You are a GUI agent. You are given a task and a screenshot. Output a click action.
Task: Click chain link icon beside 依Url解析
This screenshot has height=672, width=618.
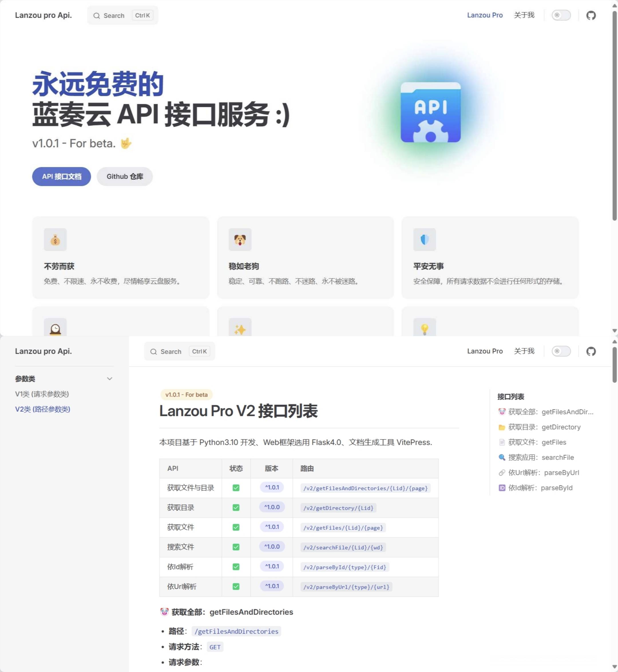(502, 473)
